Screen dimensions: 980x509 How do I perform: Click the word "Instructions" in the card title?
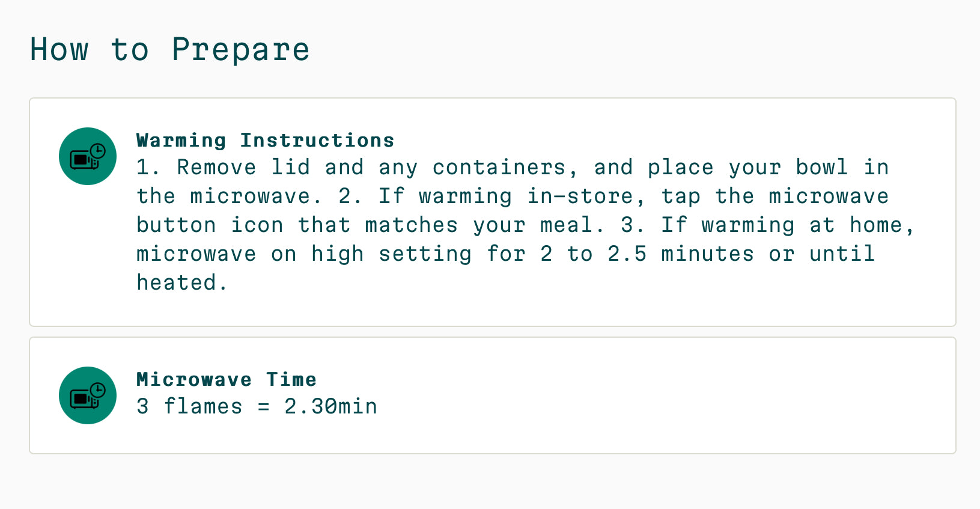(317, 140)
